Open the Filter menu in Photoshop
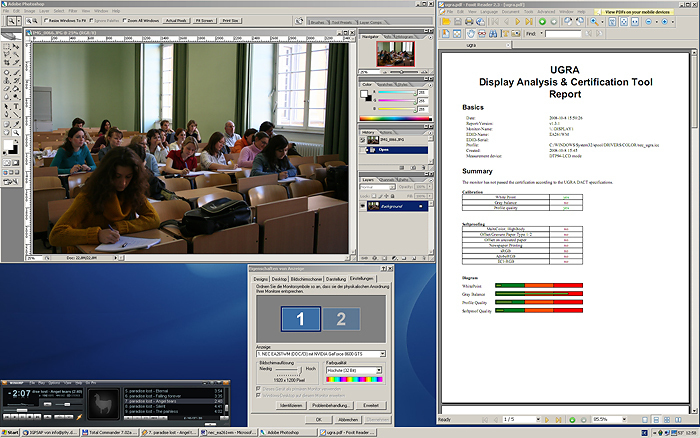Image resolution: width=700 pixels, height=438 pixels. tap(73, 11)
